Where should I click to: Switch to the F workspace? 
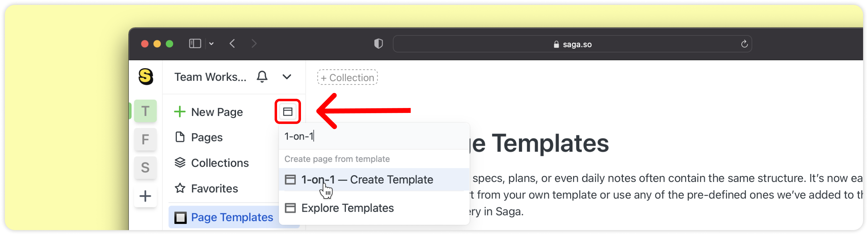[145, 139]
